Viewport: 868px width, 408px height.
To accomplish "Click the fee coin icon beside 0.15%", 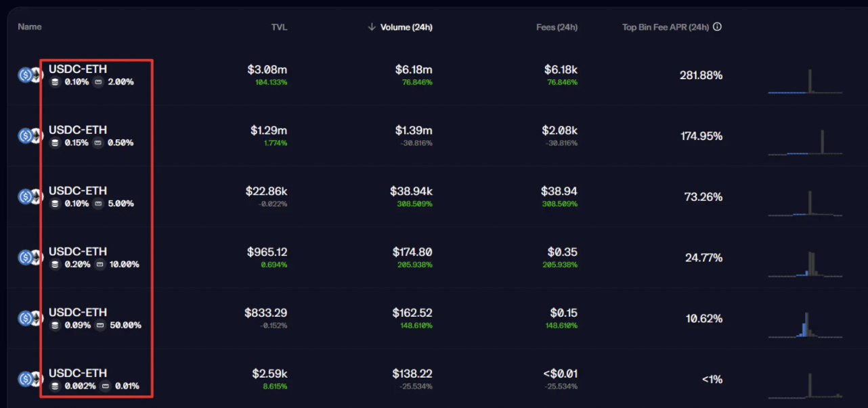I will [x=56, y=143].
